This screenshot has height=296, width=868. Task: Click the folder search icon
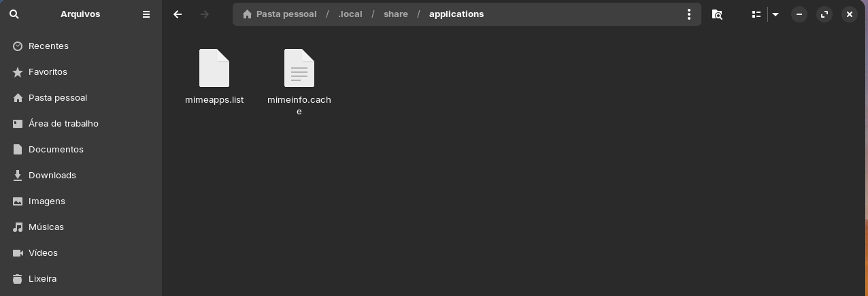click(x=717, y=14)
